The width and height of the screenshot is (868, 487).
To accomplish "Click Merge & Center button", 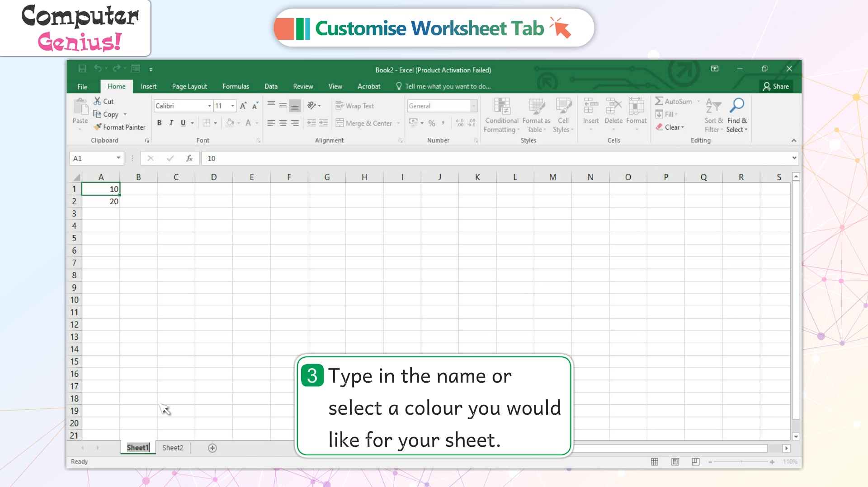I will coord(364,123).
